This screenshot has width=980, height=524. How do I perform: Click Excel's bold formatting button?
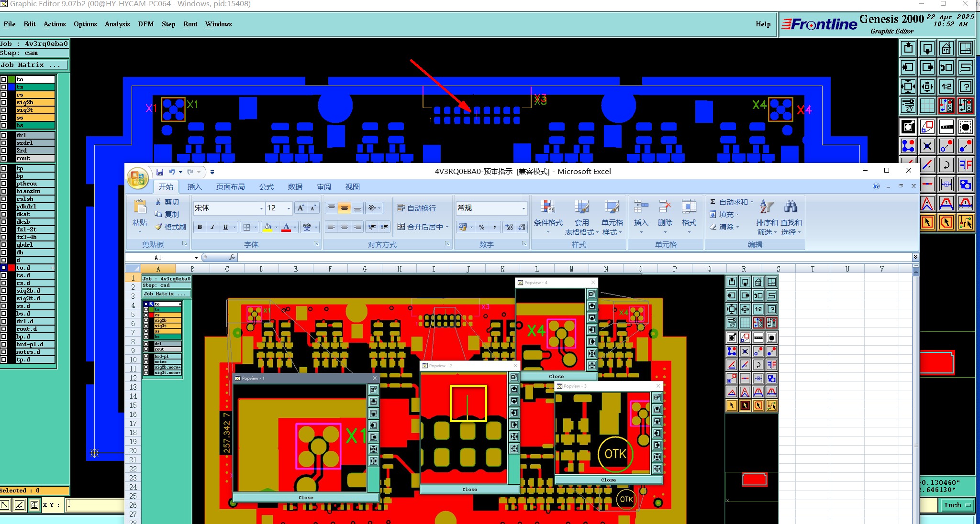(x=200, y=227)
